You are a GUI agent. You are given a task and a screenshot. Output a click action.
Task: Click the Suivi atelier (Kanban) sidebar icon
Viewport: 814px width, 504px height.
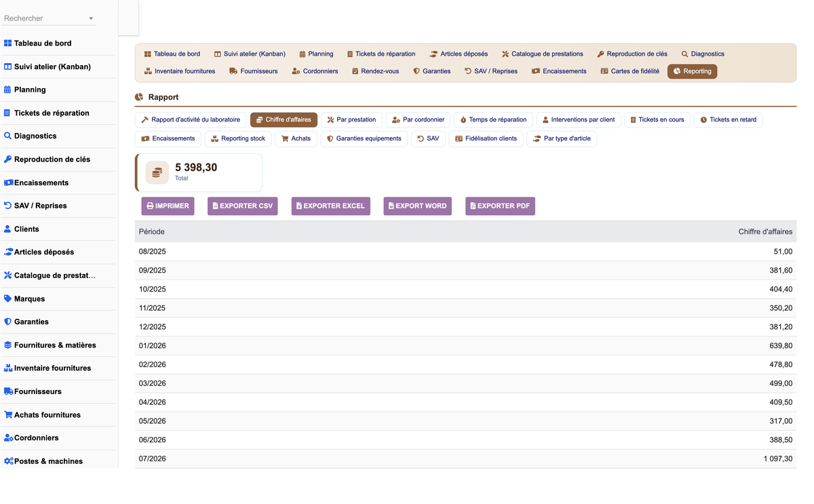coord(8,66)
